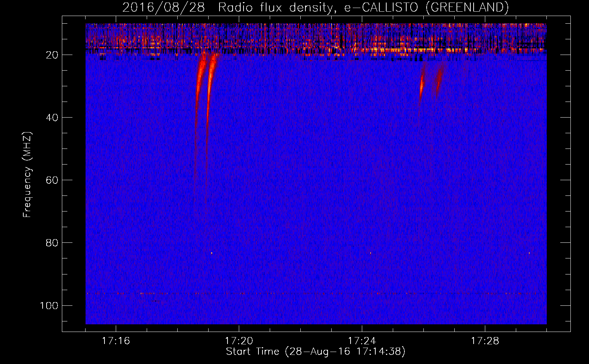Click the 'Start Time (28-Aug-16 17:14:38)' label
Image resolution: width=589 pixels, height=364 pixels.
point(316,352)
